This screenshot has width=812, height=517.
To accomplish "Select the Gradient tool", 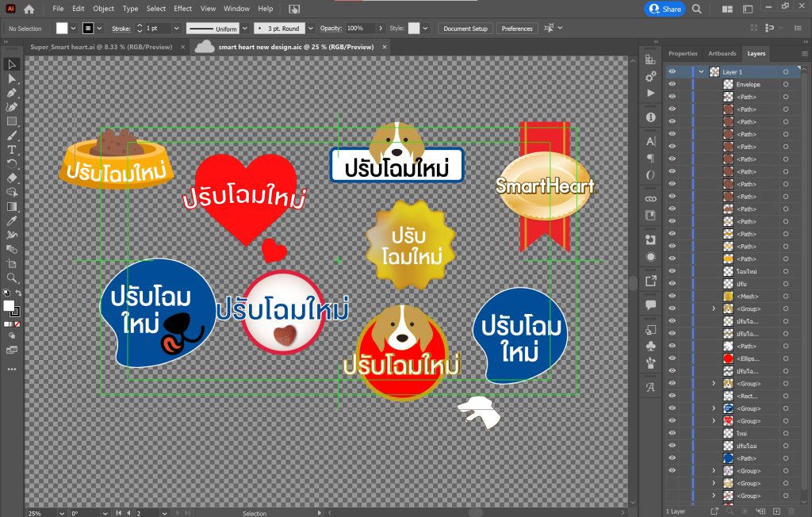I will [11, 207].
